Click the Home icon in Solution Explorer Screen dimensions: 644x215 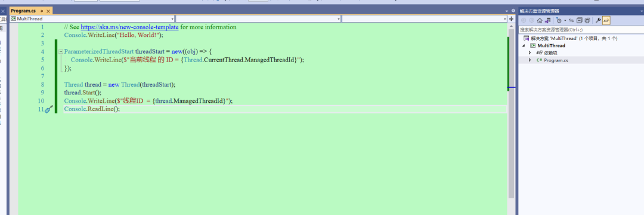click(540, 20)
